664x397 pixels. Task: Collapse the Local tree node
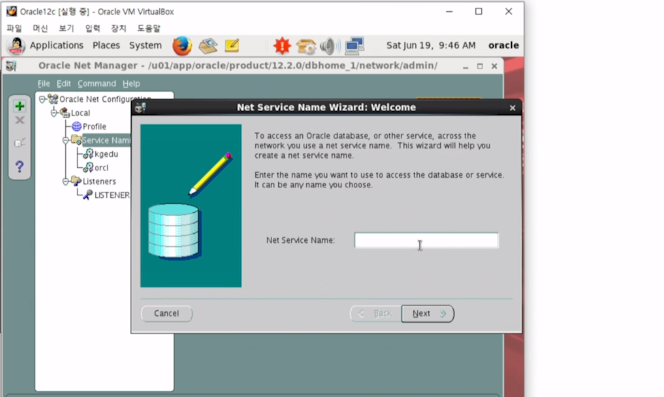click(x=54, y=113)
